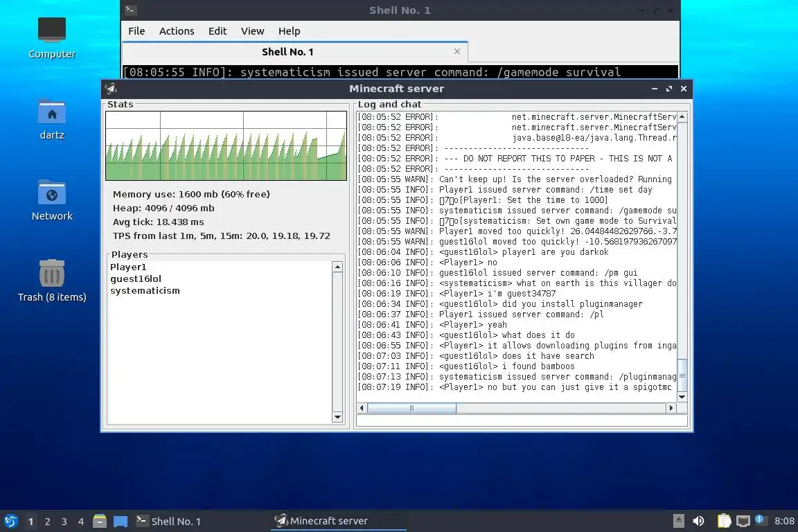Click the terminal icon in the Shell title bar
The width and height of the screenshot is (798, 532).
coord(130,10)
